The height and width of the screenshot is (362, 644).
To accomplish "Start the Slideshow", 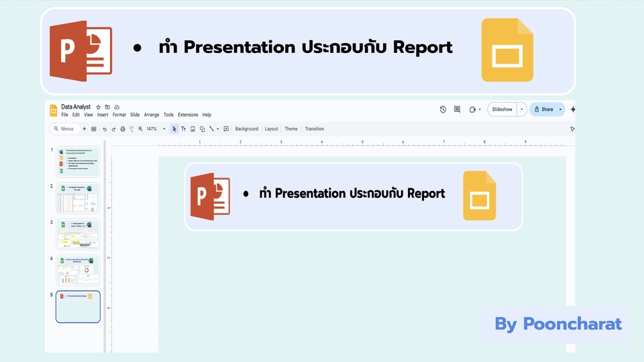I will 502,109.
